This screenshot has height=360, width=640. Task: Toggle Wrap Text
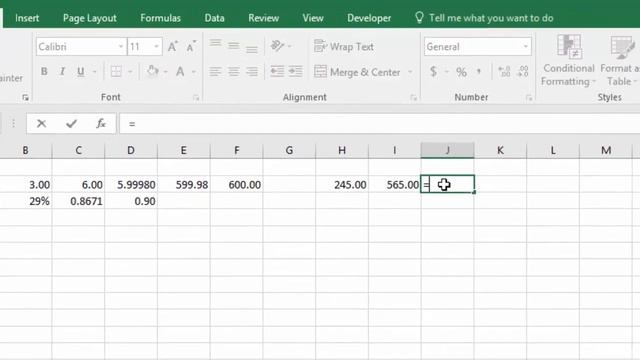pyautogui.click(x=344, y=47)
